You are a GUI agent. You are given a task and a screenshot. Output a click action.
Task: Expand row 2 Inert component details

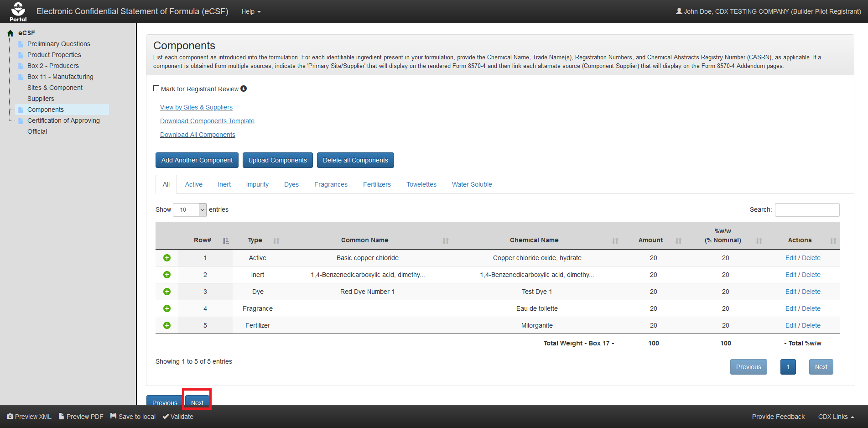point(167,275)
